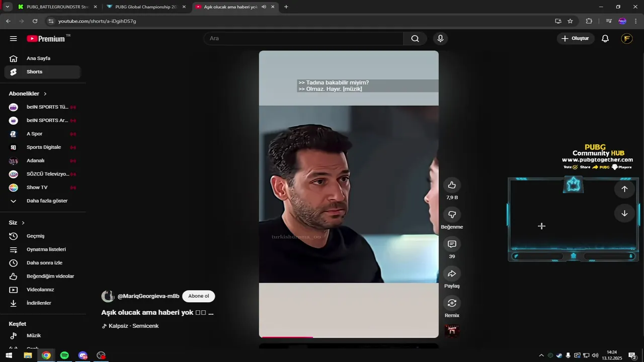Open Chrome three-dot menu
The image size is (644, 362).
[x=636, y=21]
